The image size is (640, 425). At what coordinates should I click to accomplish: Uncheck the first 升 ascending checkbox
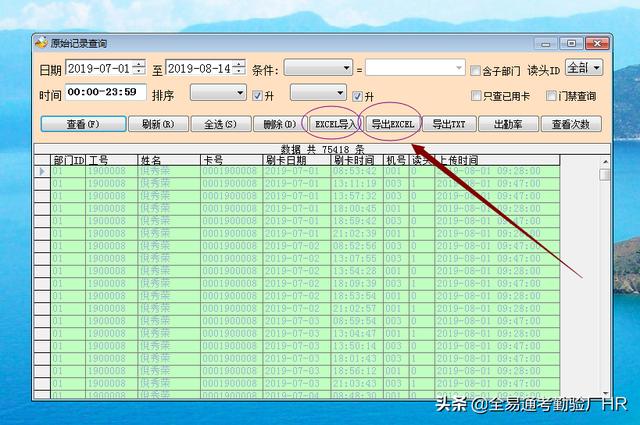point(257,96)
